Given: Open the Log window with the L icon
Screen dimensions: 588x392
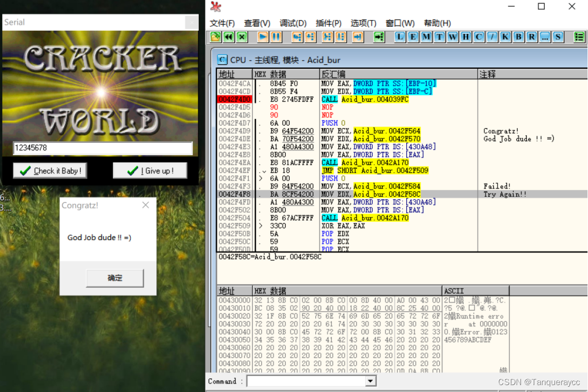Looking at the screenshot, I should [x=399, y=37].
